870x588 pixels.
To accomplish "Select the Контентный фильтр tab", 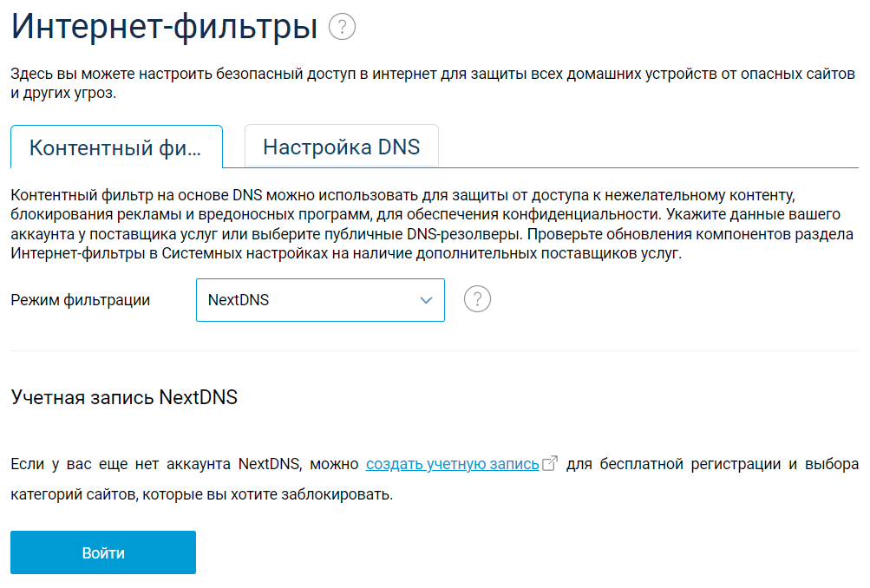I will [116, 146].
